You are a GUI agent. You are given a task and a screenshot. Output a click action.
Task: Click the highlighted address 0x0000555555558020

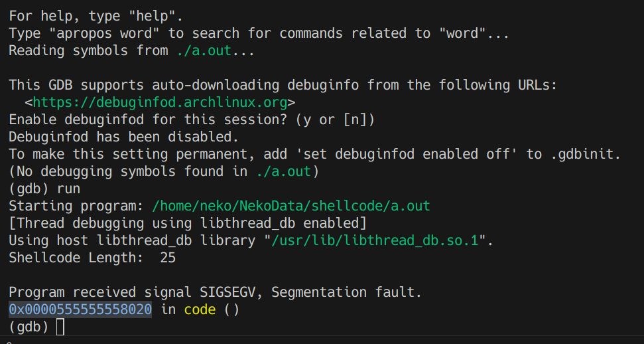click(x=80, y=309)
